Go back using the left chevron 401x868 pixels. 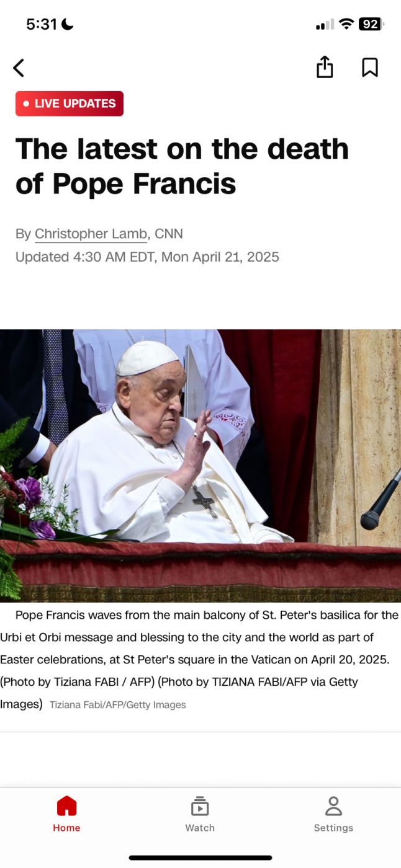pos(19,68)
